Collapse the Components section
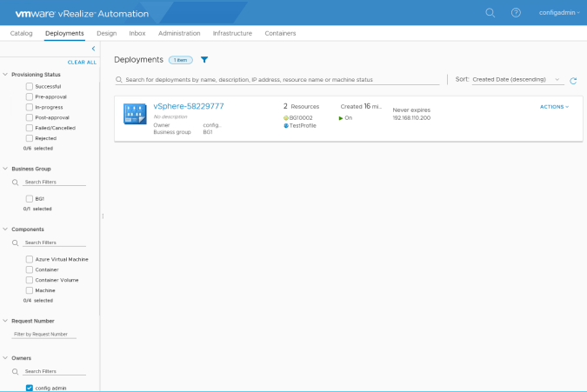587x392 pixels. pos(5,229)
